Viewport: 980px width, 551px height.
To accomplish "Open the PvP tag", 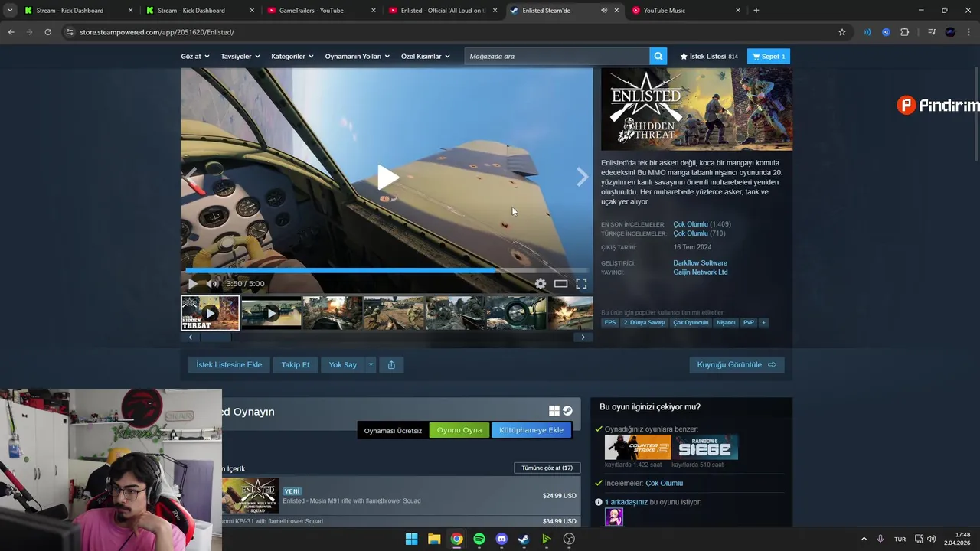I will pyautogui.click(x=749, y=322).
